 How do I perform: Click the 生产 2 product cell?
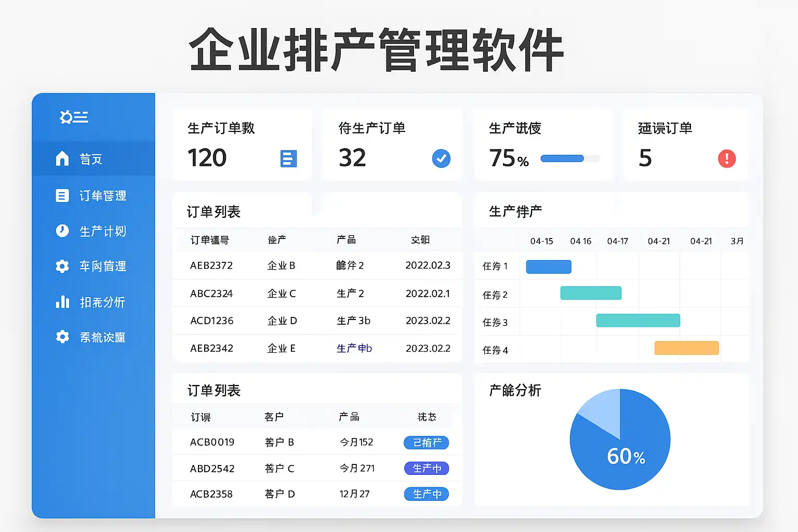coord(350,294)
